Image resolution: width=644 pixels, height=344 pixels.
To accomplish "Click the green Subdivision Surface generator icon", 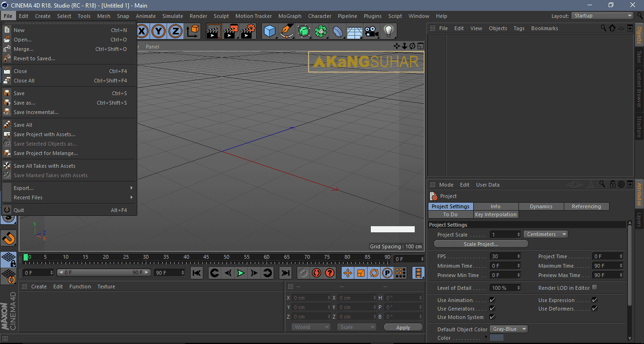I will pyautogui.click(x=304, y=32).
